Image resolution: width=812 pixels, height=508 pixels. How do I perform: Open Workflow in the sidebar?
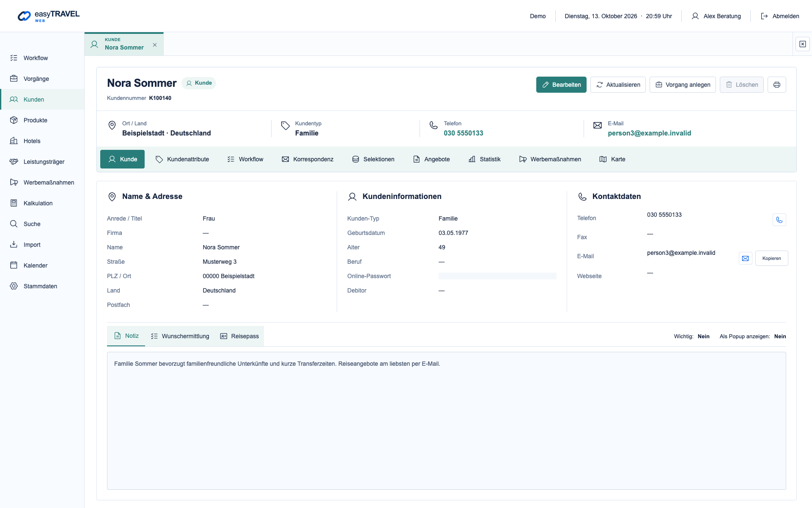(x=42, y=58)
